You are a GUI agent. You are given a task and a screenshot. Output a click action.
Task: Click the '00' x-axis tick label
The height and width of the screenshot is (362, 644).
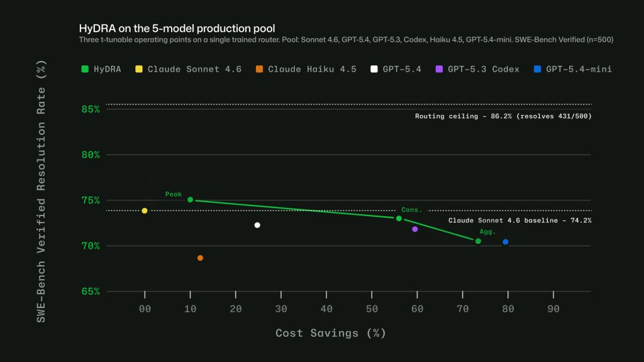click(145, 309)
